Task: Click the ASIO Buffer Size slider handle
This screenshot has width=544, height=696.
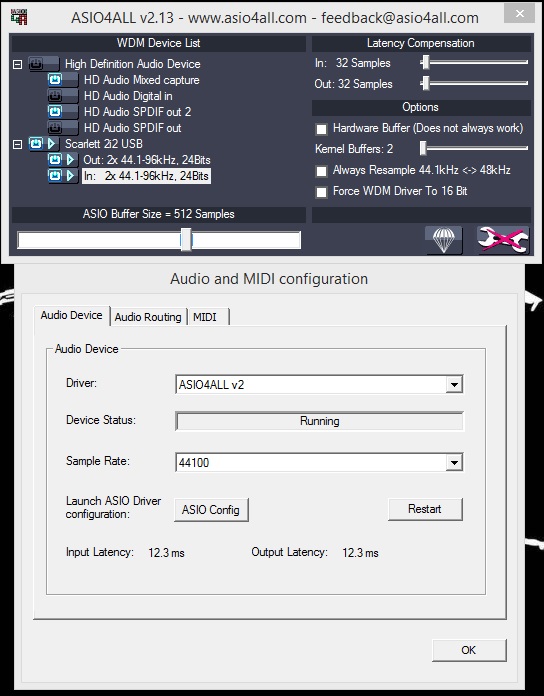Action: point(186,240)
